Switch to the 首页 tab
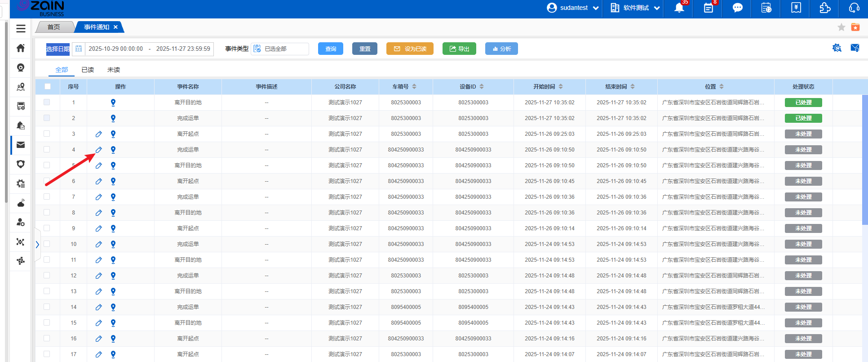 point(54,27)
